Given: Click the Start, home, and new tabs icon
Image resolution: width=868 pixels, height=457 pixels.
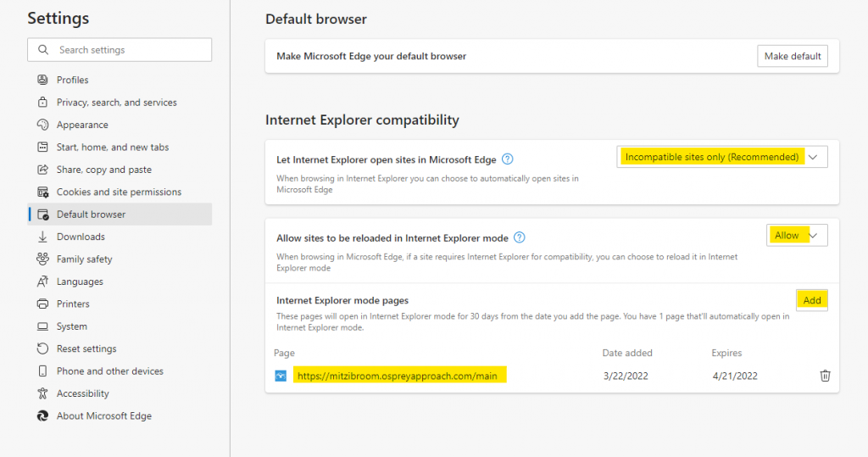Looking at the screenshot, I should pos(42,147).
